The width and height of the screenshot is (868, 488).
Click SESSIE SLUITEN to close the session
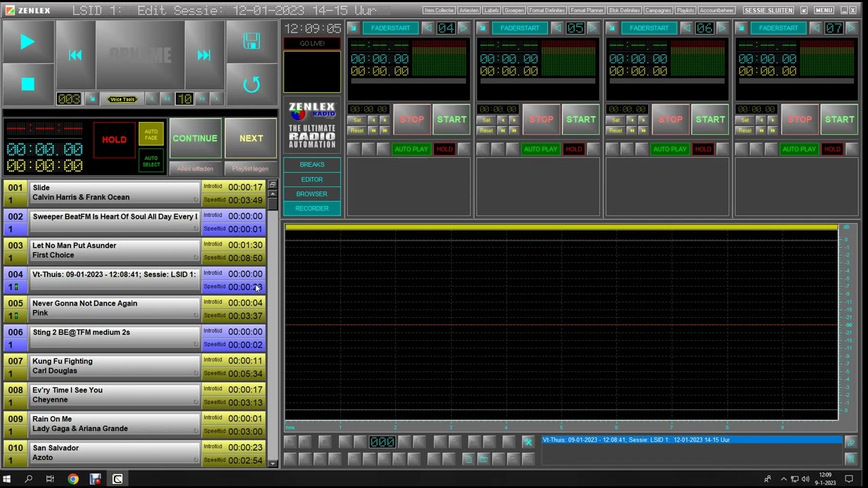coord(768,10)
